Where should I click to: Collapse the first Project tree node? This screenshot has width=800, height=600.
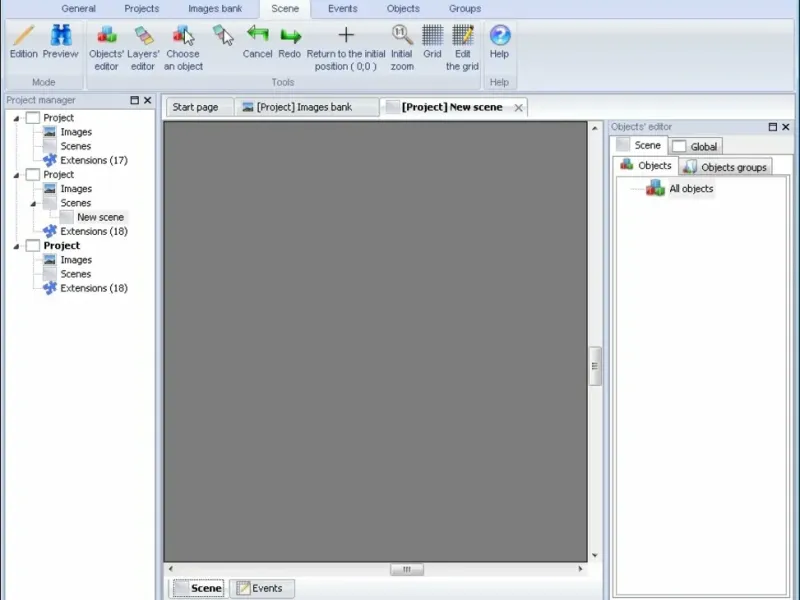[16, 118]
